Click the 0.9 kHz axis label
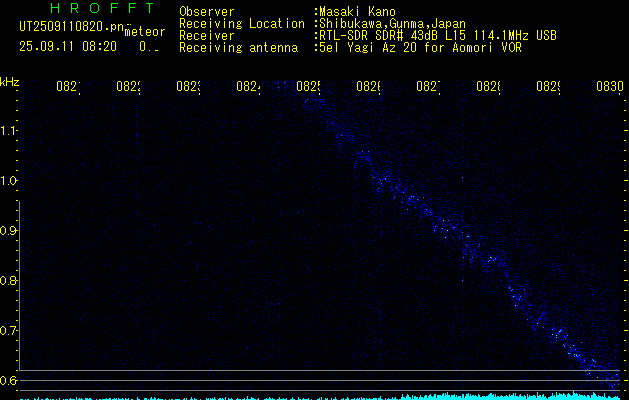 pos(8,231)
